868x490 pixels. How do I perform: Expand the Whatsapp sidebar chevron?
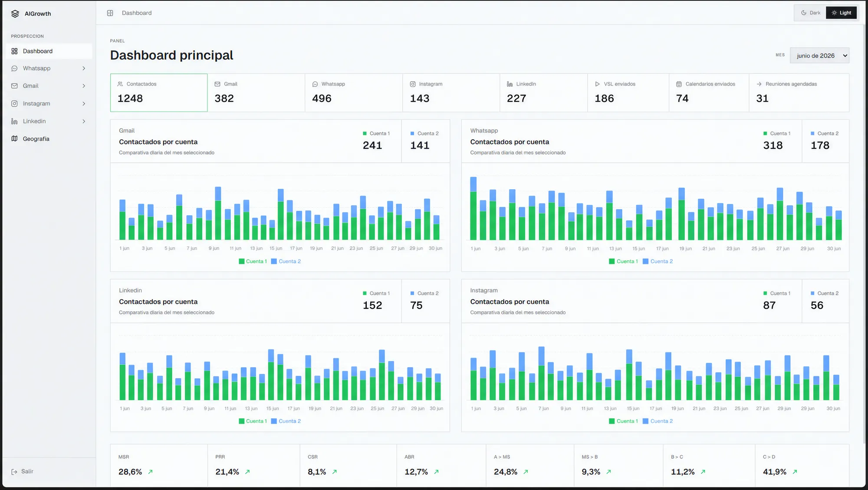tap(84, 69)
